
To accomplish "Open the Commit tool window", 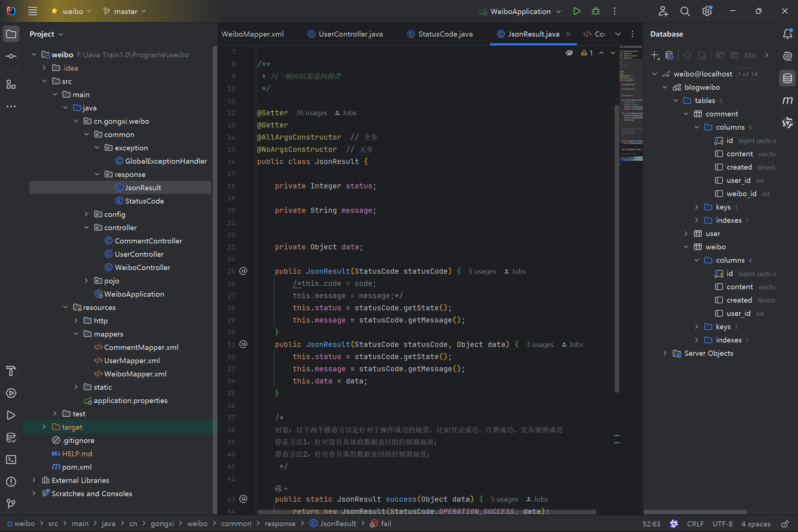I will [x=11, y=56].
